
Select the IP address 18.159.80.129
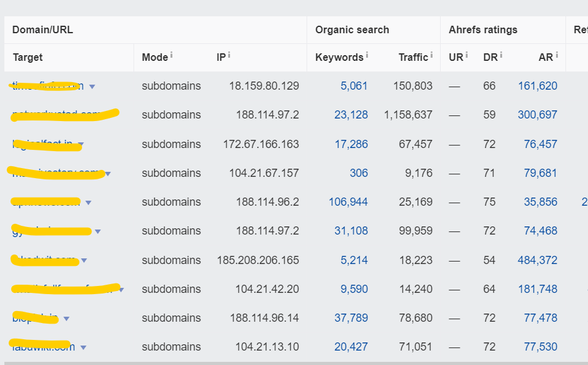(x=264, y=86)
